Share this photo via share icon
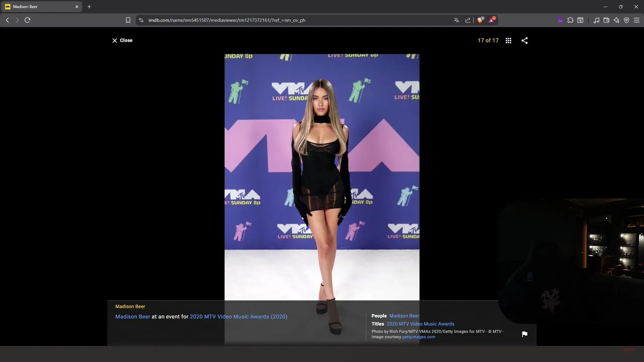644x362 pixels. coord(525,40)
